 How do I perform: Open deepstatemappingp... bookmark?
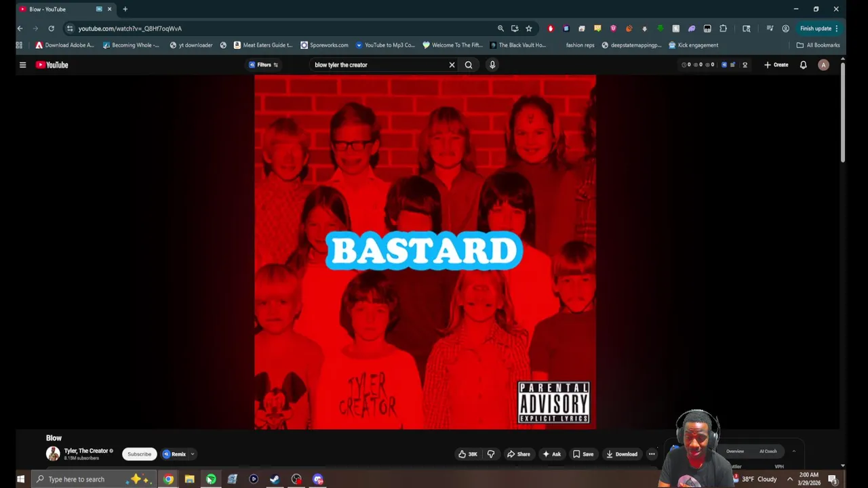tap(631, 45)
